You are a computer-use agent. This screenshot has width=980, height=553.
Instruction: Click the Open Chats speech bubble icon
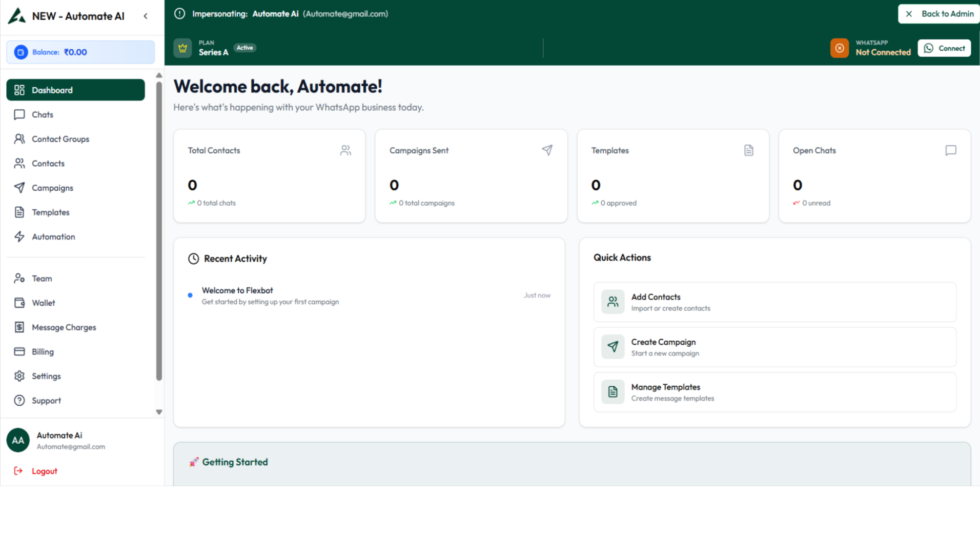[x=951, y=150]
